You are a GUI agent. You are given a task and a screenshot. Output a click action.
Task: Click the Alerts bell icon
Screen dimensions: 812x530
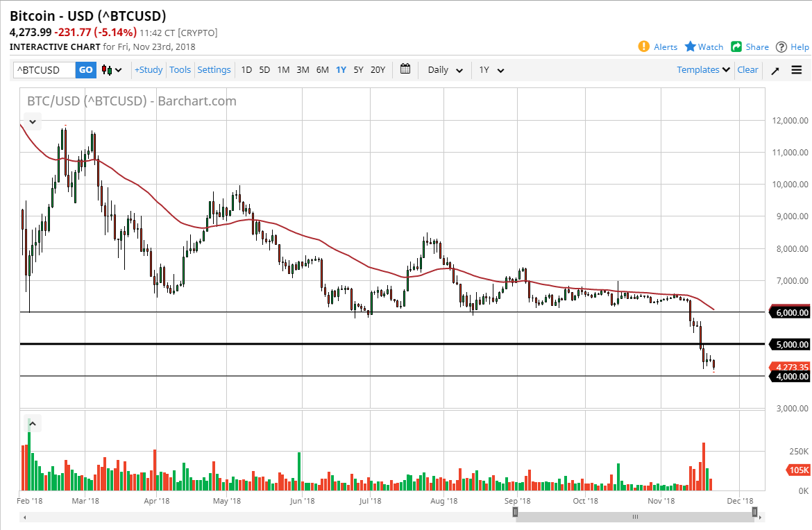[644, 46]
